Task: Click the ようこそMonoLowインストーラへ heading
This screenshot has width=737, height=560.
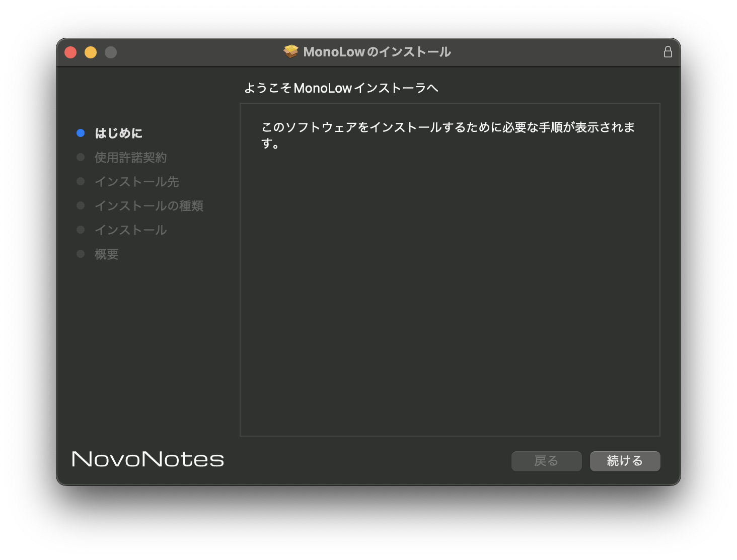Action: [341, 87]
